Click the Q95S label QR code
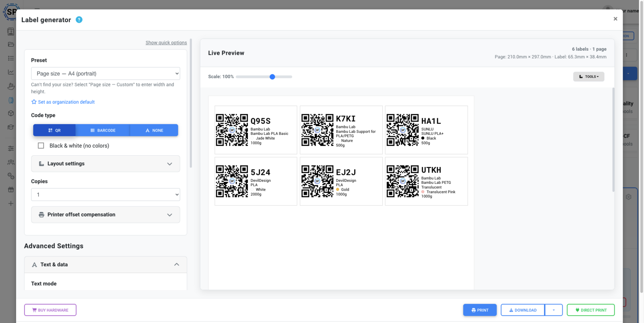 232,130
